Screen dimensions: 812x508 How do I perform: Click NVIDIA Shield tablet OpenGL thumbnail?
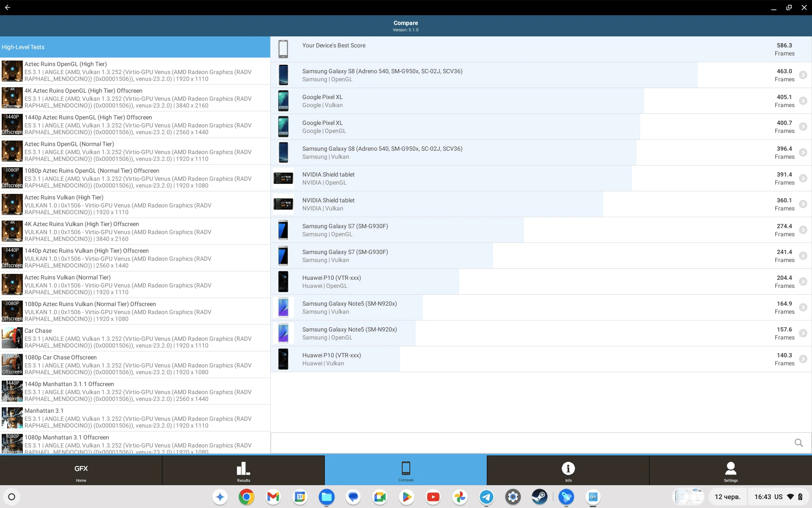(283, 178)
